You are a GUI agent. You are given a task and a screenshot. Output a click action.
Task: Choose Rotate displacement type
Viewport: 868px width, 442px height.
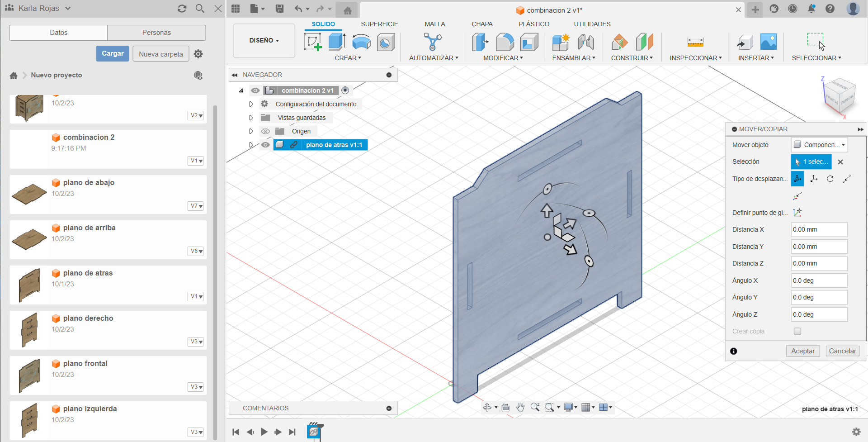point(830,179)
